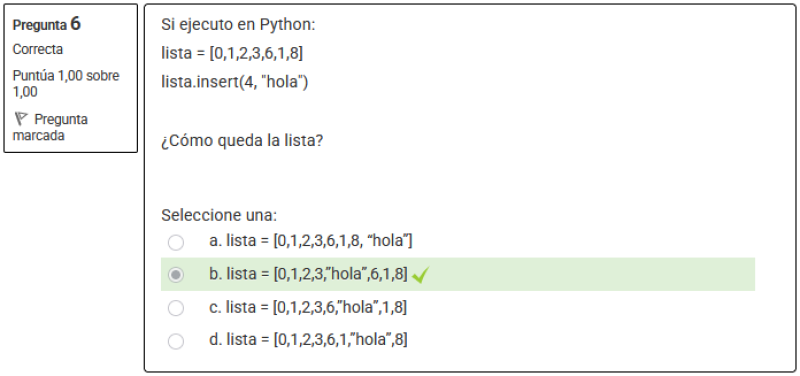800x376 pixels.
Task: Click the text Si ejecuto en Python:
Action: pos(238,24)
